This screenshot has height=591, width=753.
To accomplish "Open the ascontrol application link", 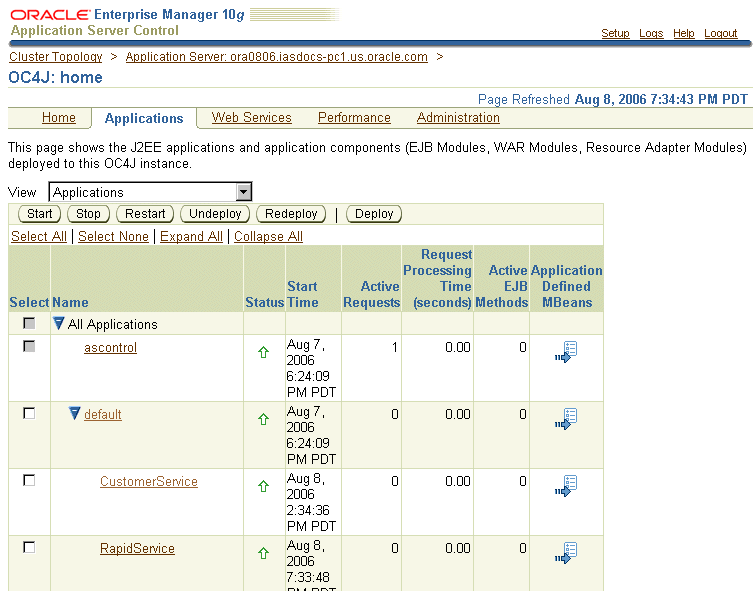I will pyautogui.click(x=110, y=348).
